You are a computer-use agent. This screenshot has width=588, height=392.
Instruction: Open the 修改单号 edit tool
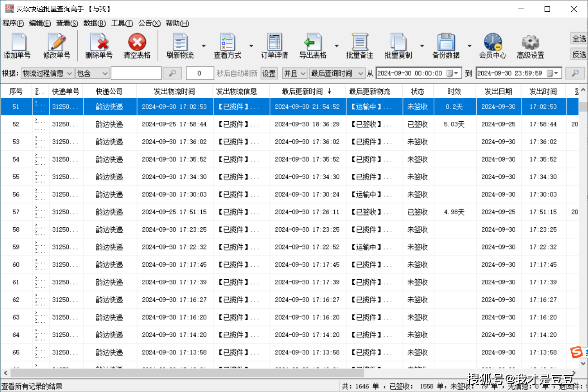pyautogui.click(x=57, y=46)
